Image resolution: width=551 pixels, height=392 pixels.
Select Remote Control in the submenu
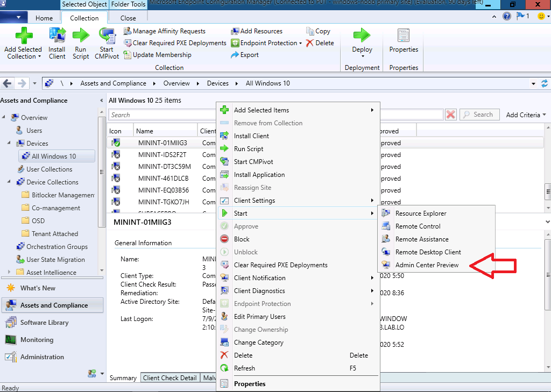(436, 226)
